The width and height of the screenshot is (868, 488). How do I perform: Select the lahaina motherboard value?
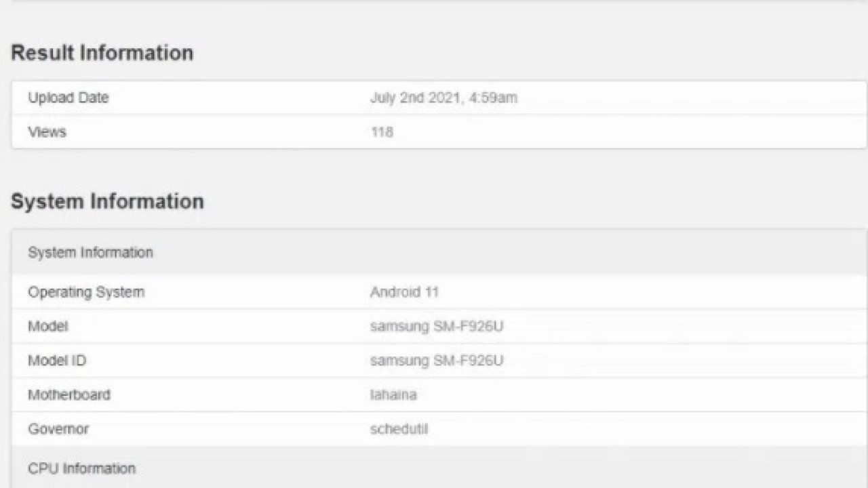point(393,394)
